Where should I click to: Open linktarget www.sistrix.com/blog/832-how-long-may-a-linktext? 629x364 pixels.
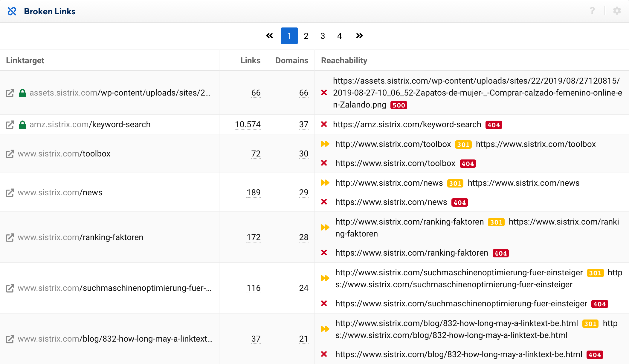coord(115,339)
